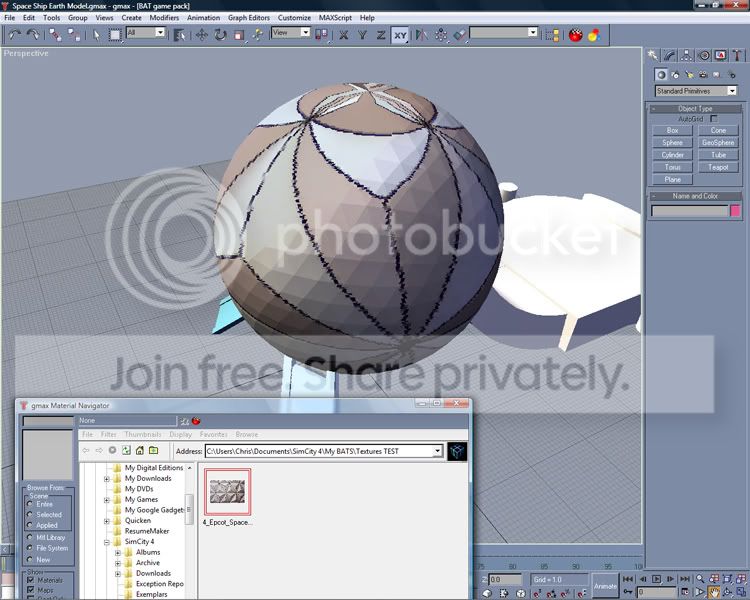Open the Modifiers menu

coord(164,18)
